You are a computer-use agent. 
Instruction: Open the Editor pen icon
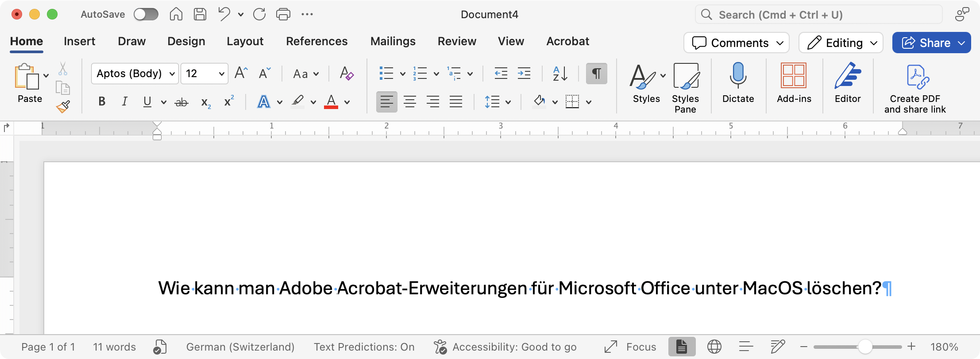[847, 75]
